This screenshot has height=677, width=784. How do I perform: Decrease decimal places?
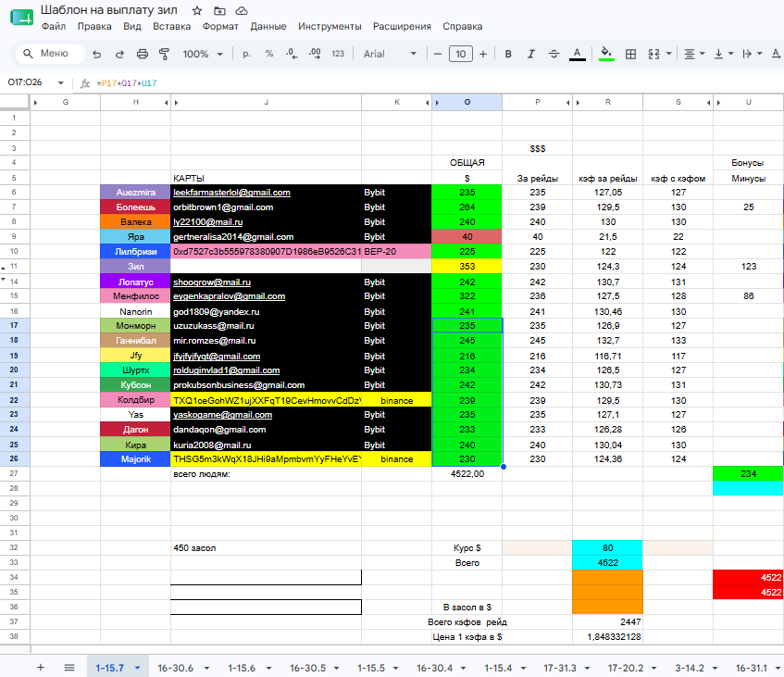[x=292, y=54]
